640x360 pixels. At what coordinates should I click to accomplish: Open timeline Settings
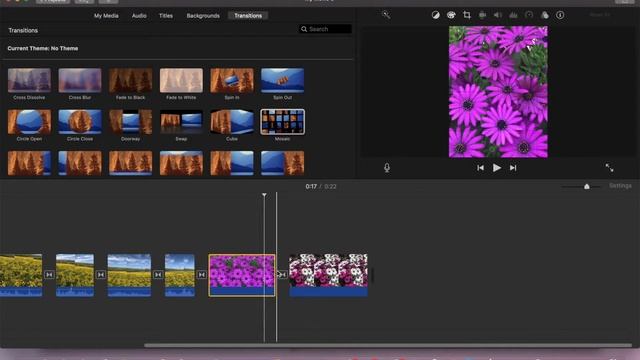pos(620,186)
